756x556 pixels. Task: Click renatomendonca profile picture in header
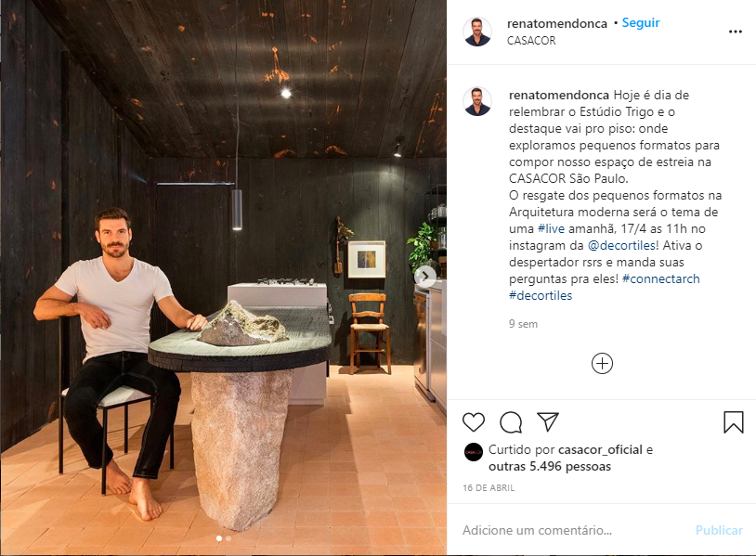coord(477,32)
